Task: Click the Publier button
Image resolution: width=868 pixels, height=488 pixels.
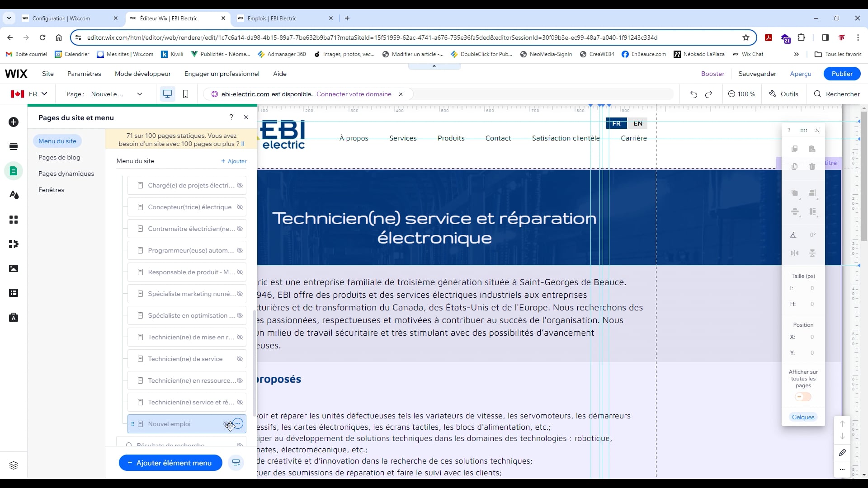Action: tap(842, 74)
